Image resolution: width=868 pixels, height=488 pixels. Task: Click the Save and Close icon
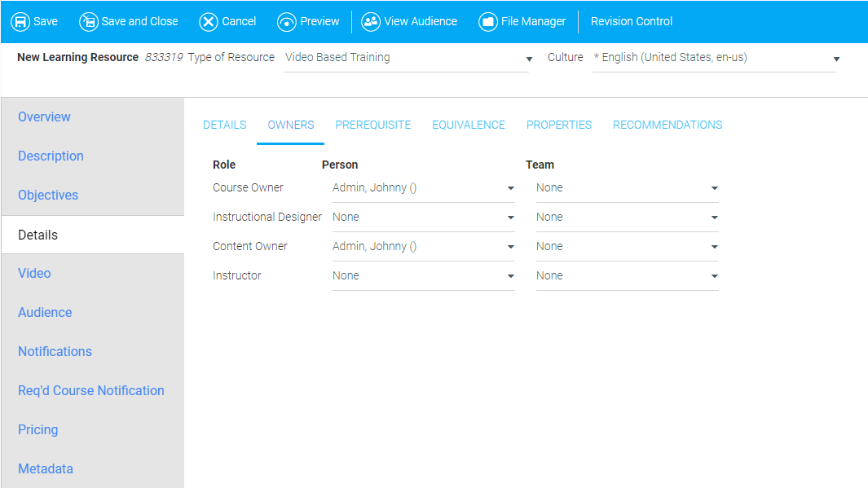88,22
